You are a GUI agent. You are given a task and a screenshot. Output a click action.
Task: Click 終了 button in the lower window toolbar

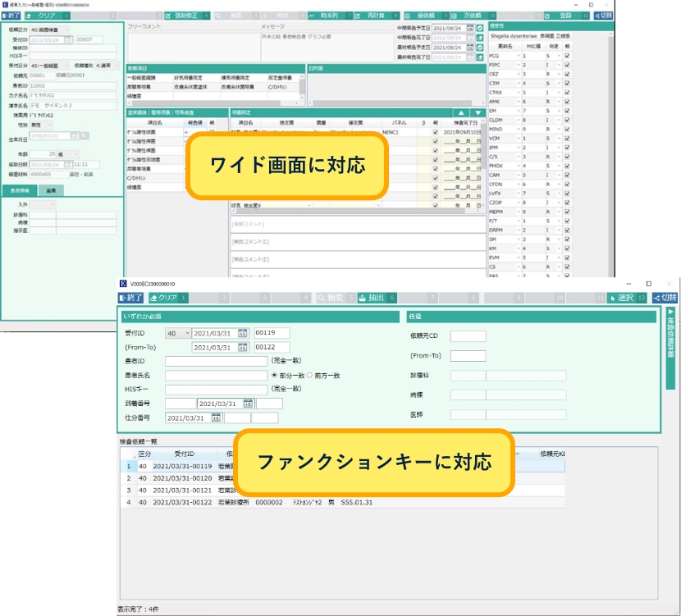click(132, 298)
